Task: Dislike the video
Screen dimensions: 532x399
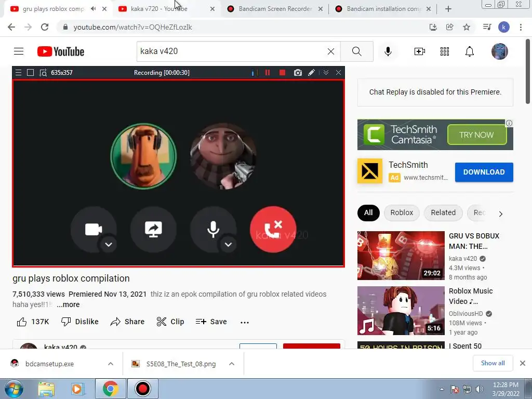Action: (79, 322)
